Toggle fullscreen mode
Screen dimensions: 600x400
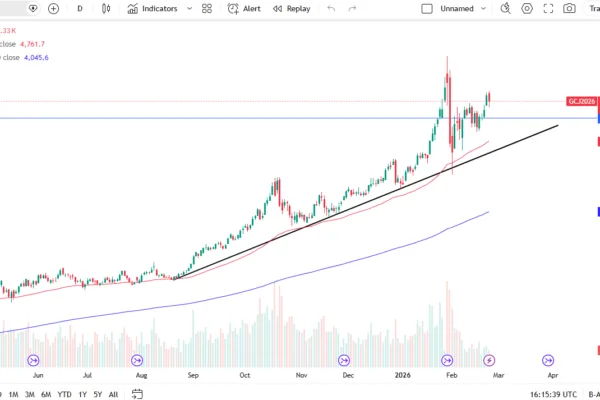(x=548, y=8)
